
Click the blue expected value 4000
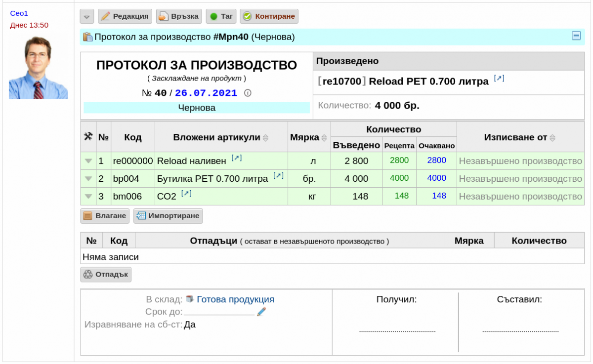coord(437,178)
